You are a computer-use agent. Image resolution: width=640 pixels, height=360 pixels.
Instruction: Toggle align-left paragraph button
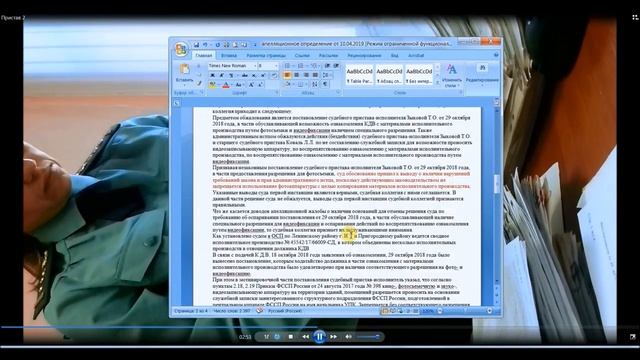coord(287,75)
